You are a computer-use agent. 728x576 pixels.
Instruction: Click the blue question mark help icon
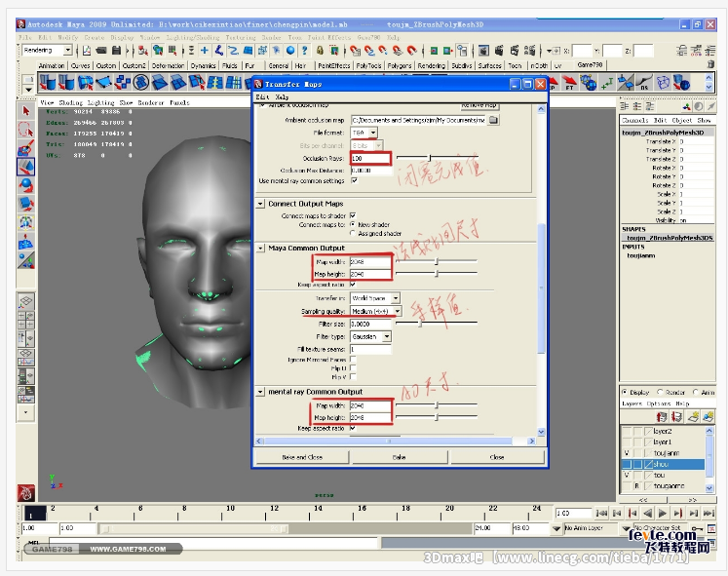pos(305,50)
